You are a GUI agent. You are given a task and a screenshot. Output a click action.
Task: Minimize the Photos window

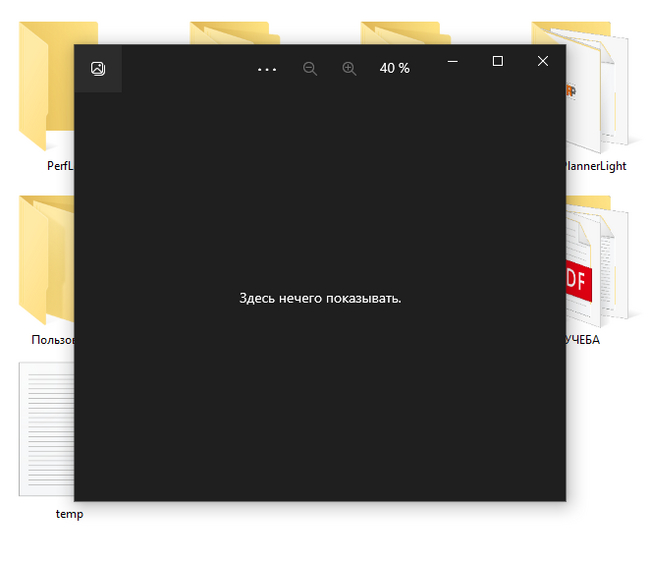453,61
